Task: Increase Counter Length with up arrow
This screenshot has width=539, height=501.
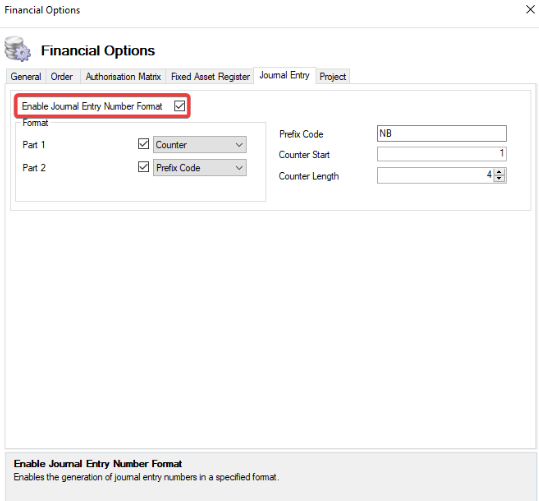Action: [x=499, y=172]
